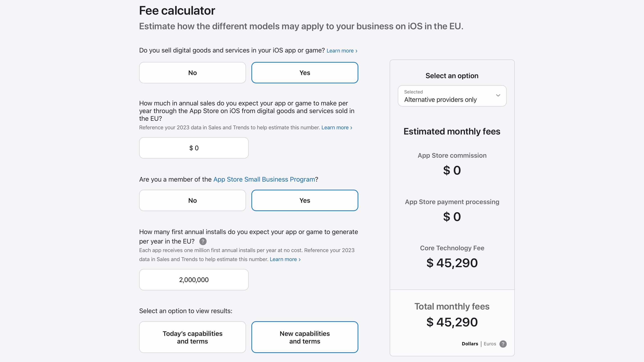Choose No for Small Business Program membership
644x362 pixels.
coord(192,200)
